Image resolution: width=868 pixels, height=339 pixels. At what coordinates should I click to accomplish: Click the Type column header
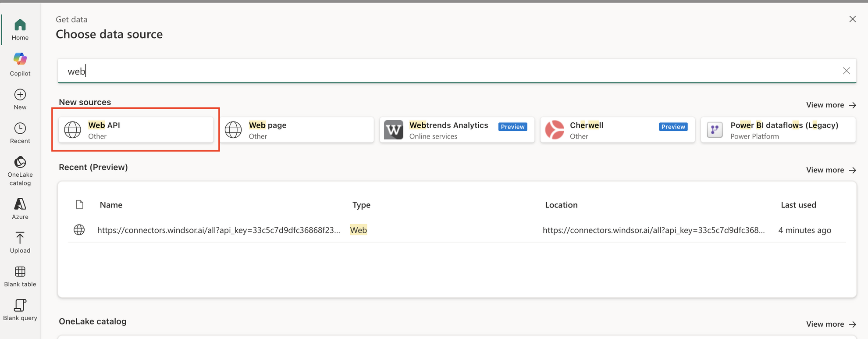click(361, 205)
